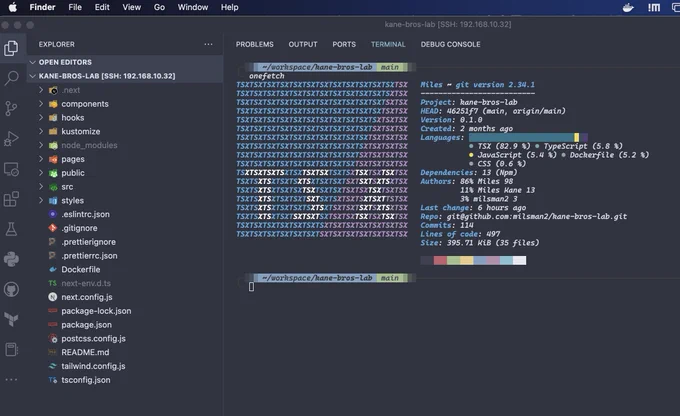Viewport: 680px width, 416px height.
Task: Click the Docker whale menu bar icon
Action: (628, 7)
